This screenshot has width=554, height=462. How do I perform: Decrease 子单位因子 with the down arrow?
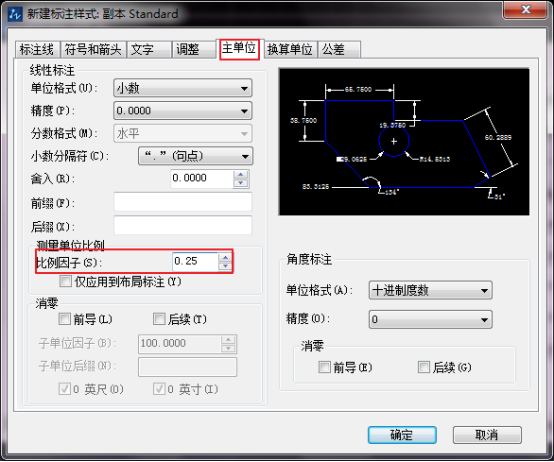pos(229,348)
